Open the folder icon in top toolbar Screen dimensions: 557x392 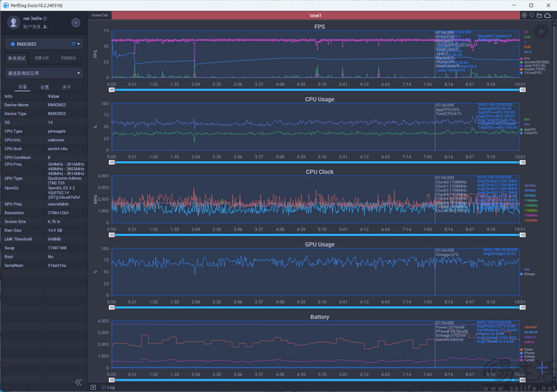[x=539, y=16]
